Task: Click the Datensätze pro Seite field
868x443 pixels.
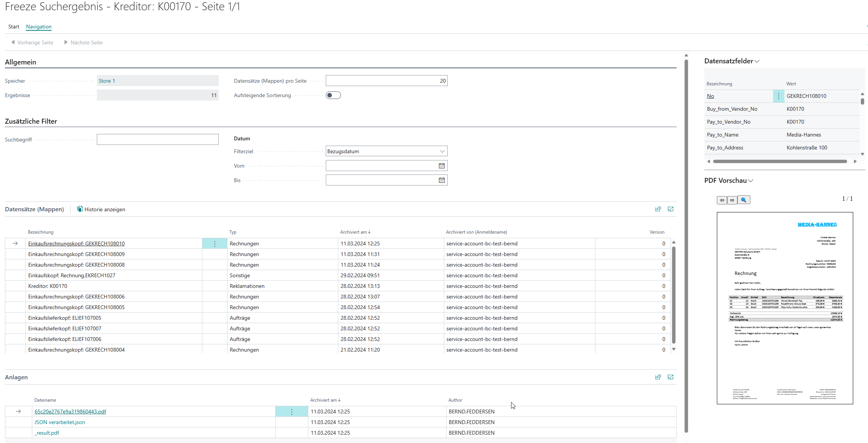Action: coord(387,81)
